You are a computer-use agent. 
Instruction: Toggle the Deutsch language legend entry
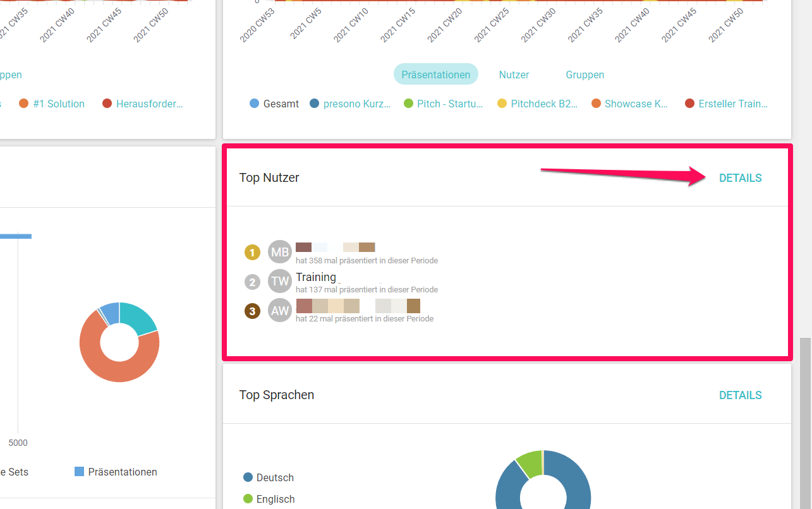269,477
